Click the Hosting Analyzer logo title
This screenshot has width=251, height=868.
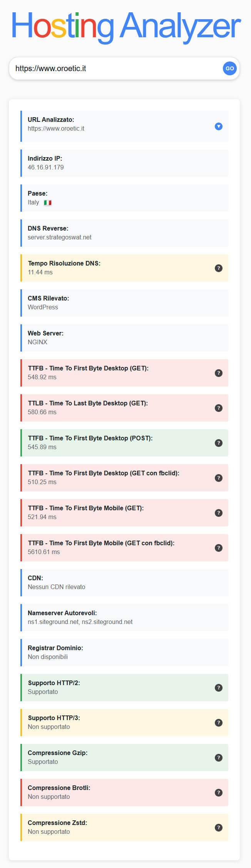[125, 26]
